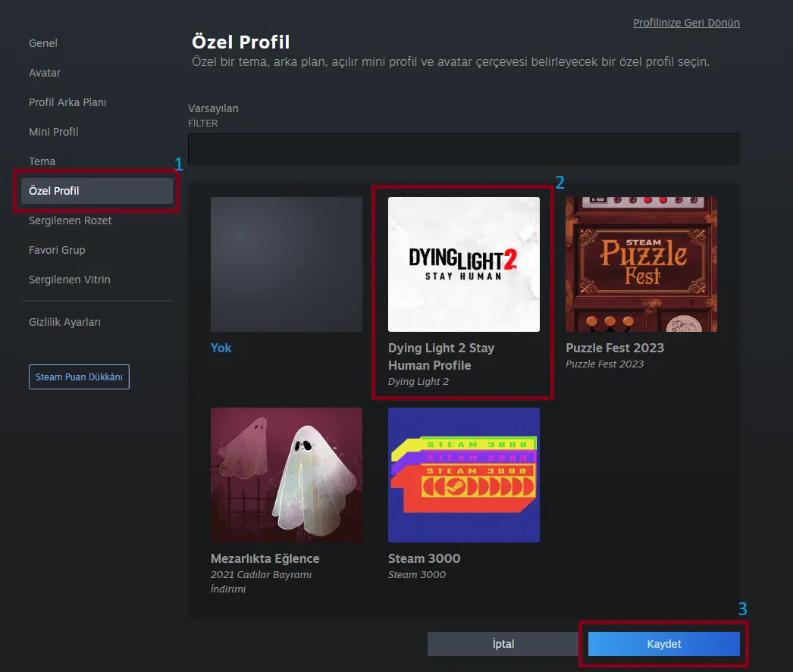
Task: Go to Favori Grup section
Action: [57, 250]
